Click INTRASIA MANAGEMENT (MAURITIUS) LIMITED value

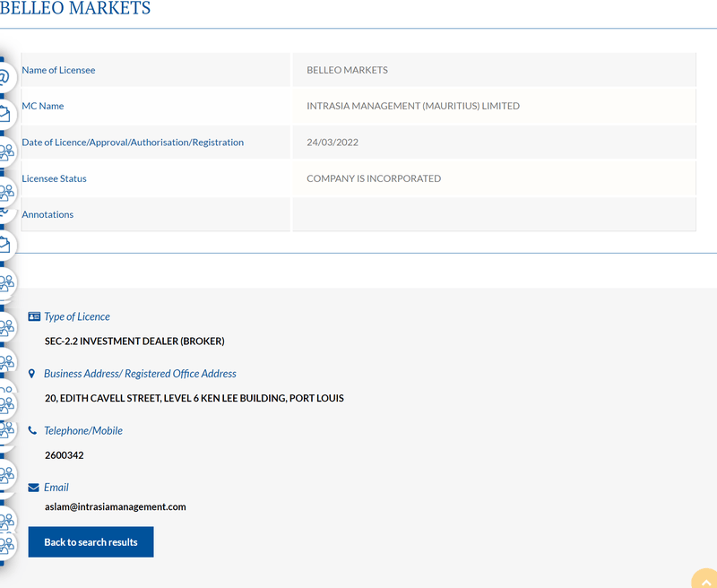[413, 106]
